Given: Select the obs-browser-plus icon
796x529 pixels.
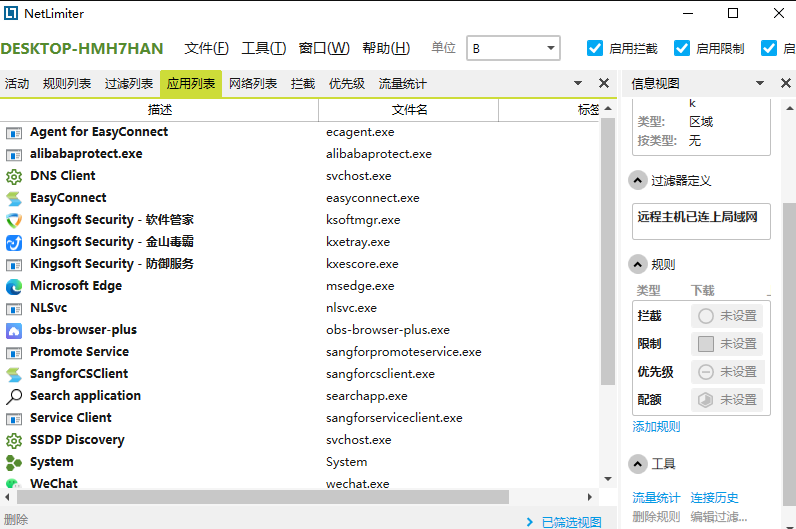Looking at the screenshot, I should click(x=14, y=330).
